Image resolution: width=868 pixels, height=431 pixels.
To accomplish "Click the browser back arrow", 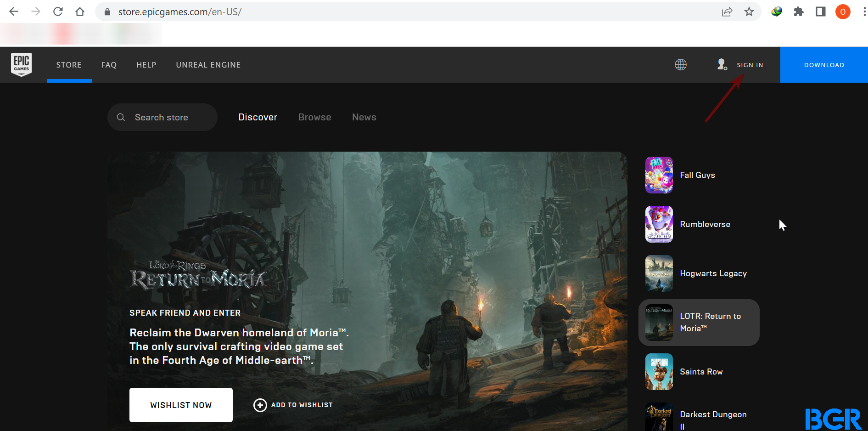I will (14, 11).
